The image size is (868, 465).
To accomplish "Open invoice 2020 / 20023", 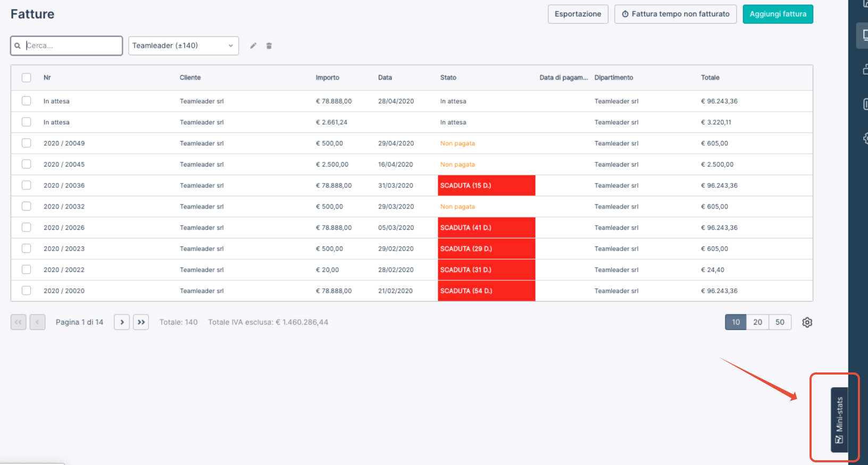I will 64,249.
